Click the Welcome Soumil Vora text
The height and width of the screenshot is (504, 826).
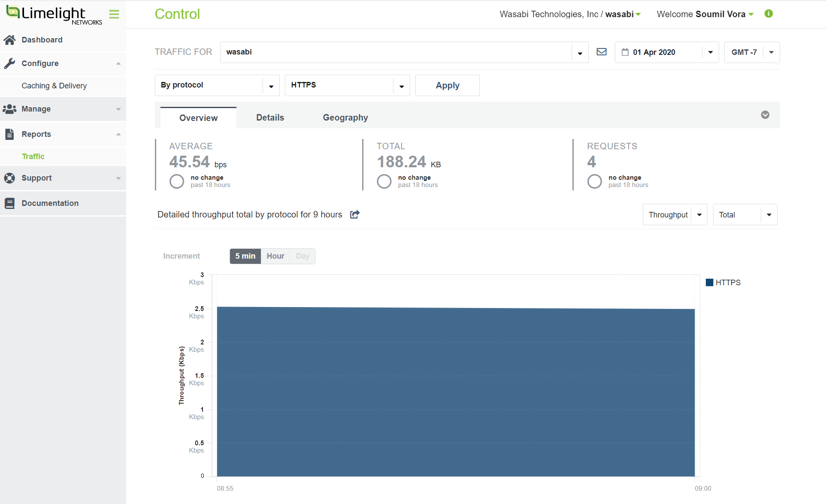701,14
